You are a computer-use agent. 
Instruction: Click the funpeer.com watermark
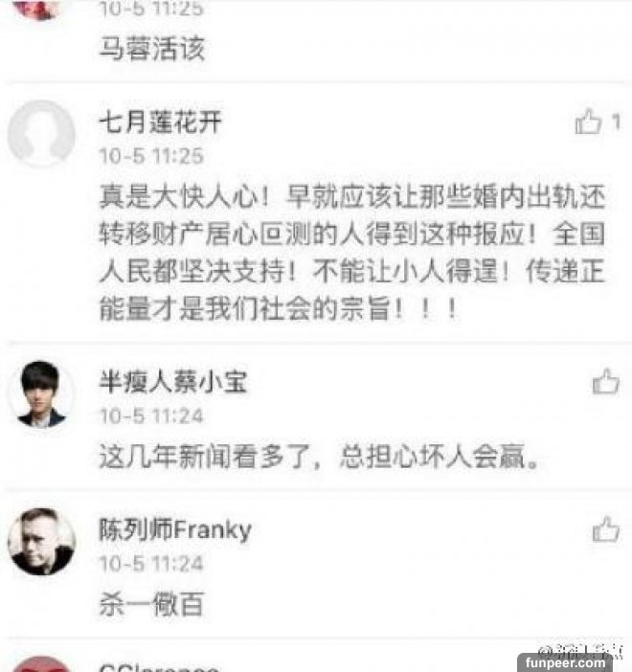(565, 662)
